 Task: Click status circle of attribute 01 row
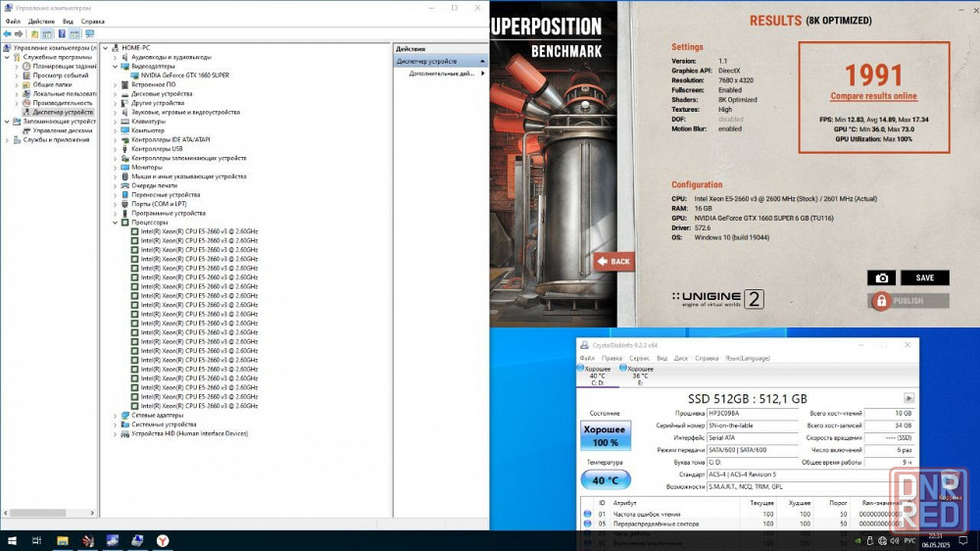(x=587, y=514)
